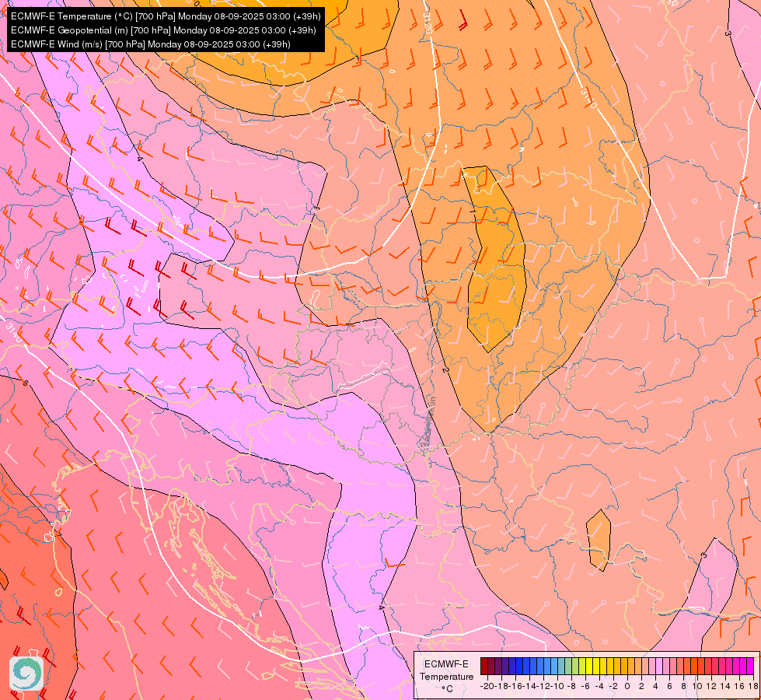Screen dimensions: 761x700
Task: Click the 3120 geopotential contour label near the top
Action: click(x=428, y=23)
